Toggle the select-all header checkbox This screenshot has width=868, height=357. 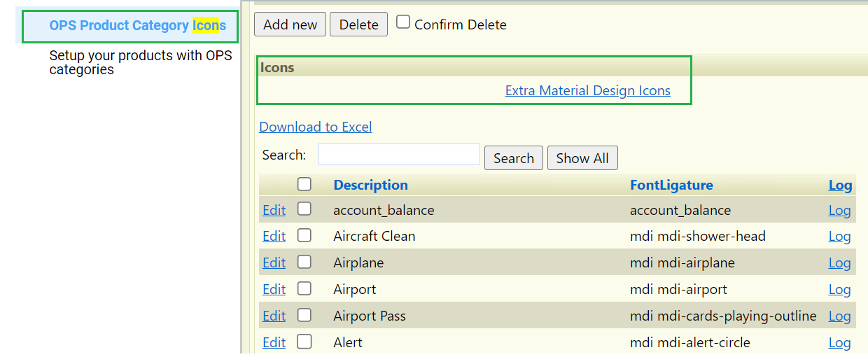304,184
